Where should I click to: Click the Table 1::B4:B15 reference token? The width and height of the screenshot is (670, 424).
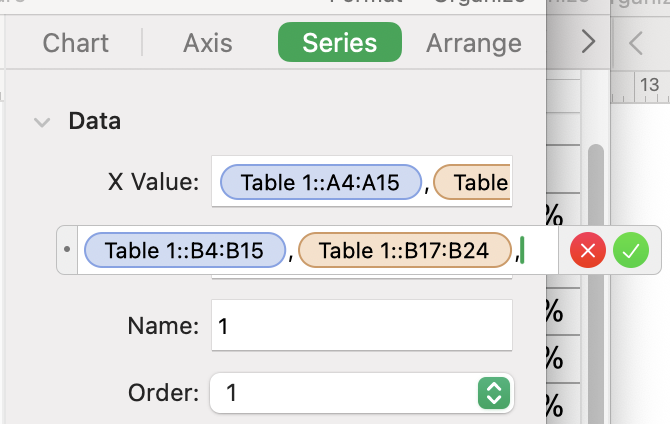[x=184, y=251]
